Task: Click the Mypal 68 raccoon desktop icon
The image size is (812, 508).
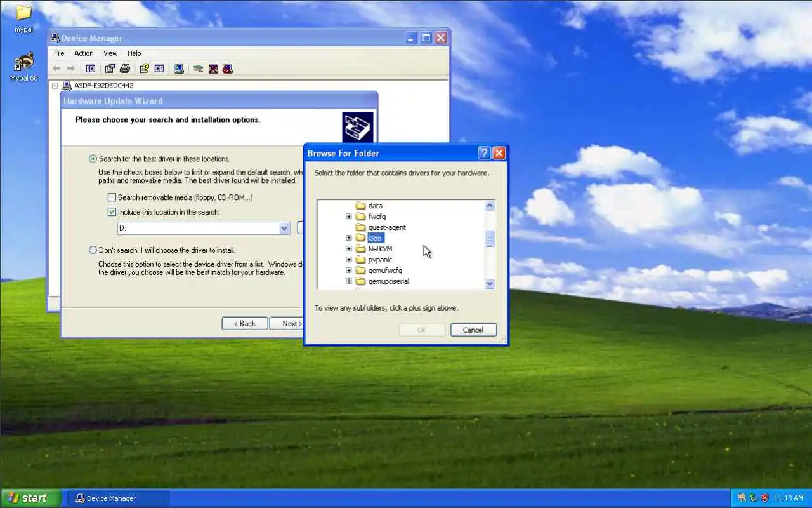Action: pos(23,62)
